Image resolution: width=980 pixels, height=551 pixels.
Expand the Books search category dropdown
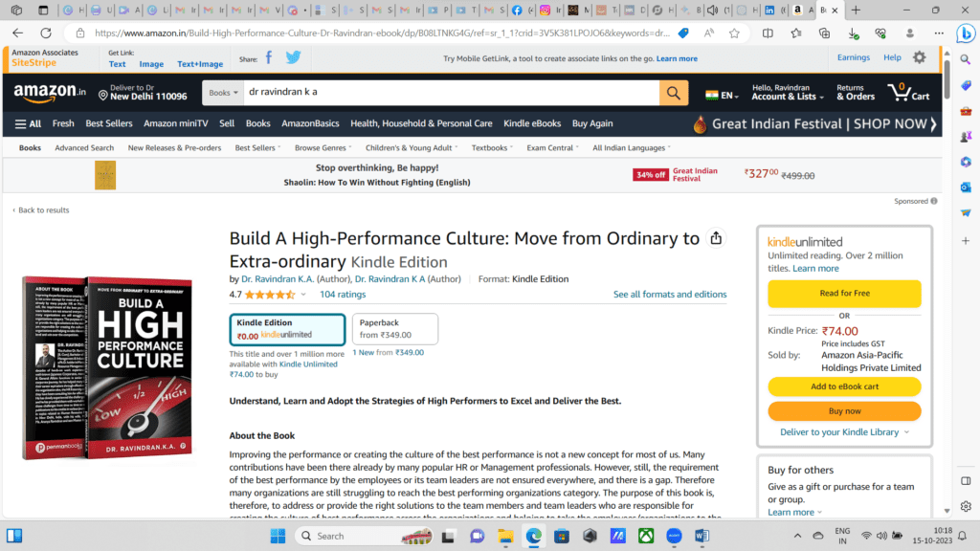223,93
